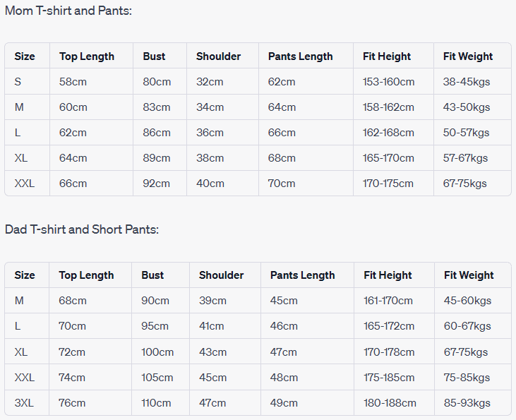Image resolution: width=516 pixels, height=420 pixels.
Task: Select the 85-93kgs fit weight cell
Action: (467, 403)
